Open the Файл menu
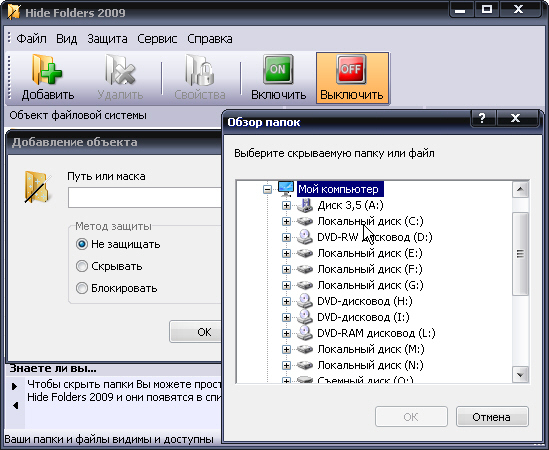Image resolution: width=549 pixels, height=450 pixels. click(x=31, y=39)
